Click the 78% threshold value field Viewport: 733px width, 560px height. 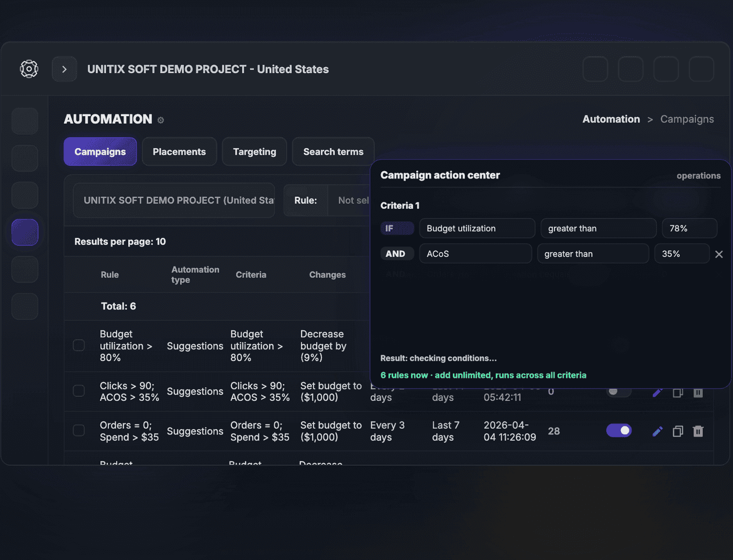click(690, 228)
